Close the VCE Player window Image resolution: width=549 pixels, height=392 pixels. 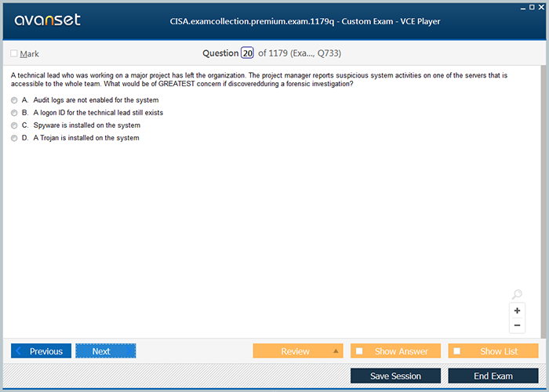(541, 6)
